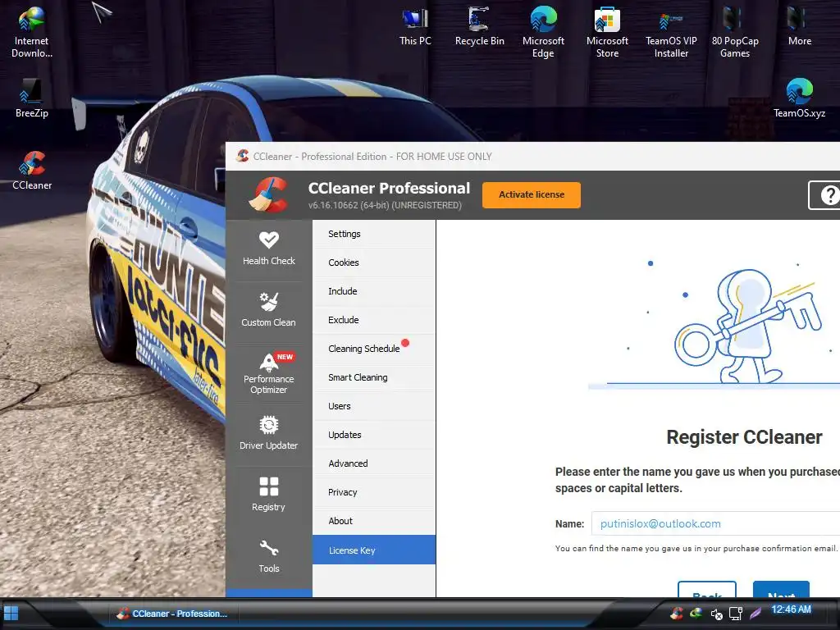Click the Next button
This screenshot has width=840, height=630.
coord(781,589)
